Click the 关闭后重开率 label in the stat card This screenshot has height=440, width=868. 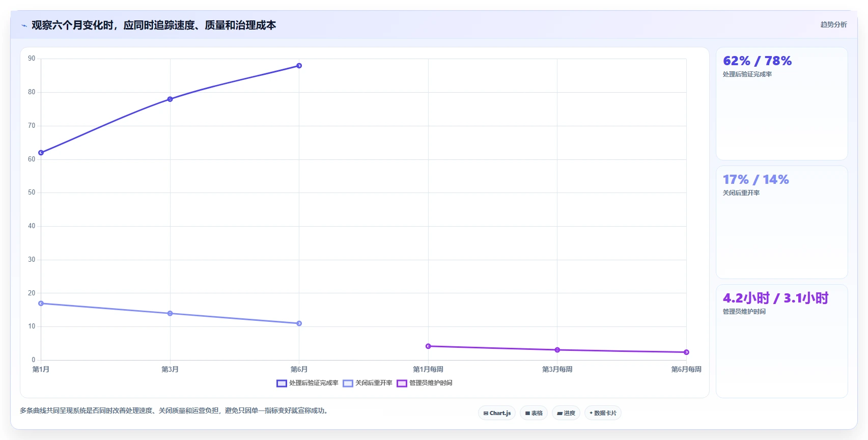(x=741, y=193)
